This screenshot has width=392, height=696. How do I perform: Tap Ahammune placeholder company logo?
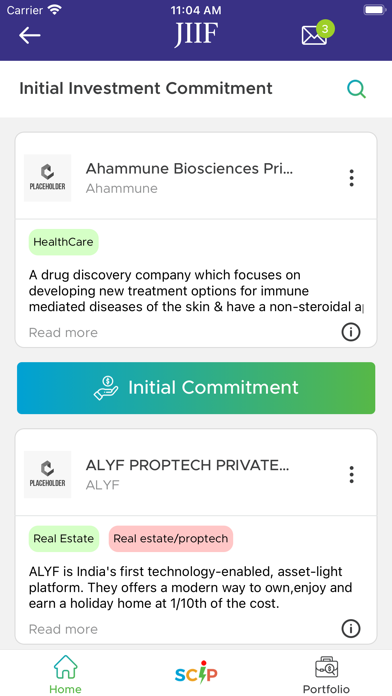[48, 178]
